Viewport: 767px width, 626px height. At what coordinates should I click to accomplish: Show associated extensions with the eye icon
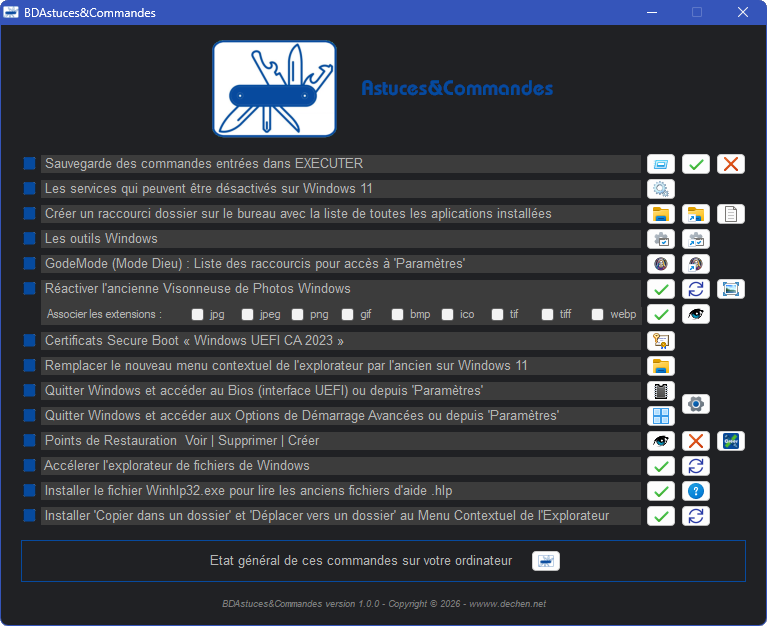(696, 314)
